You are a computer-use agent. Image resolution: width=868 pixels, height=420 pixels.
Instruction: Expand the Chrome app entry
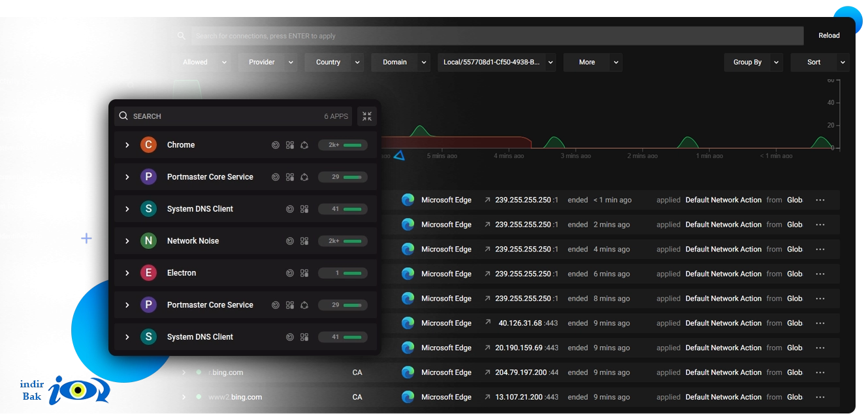127,145
